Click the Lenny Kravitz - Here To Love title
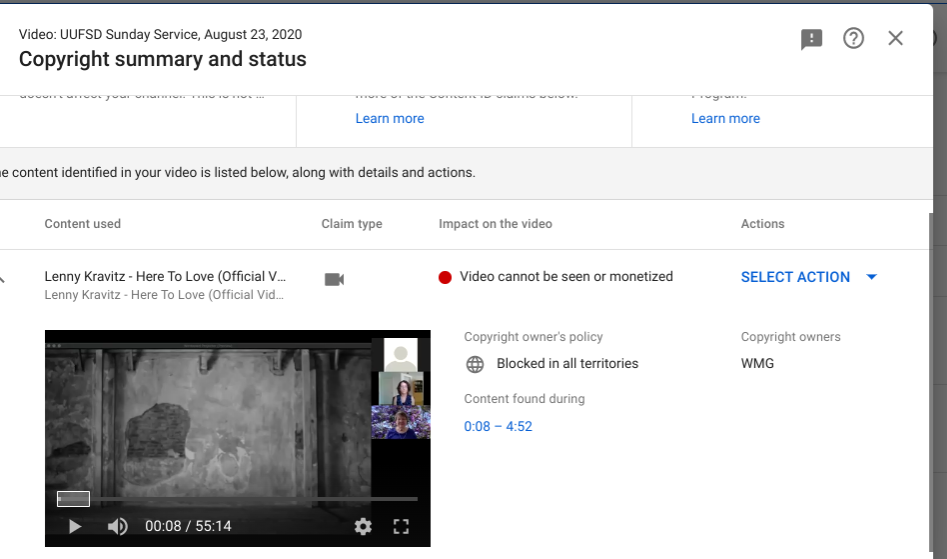The image size is (947, 559). tap(165, 276)
